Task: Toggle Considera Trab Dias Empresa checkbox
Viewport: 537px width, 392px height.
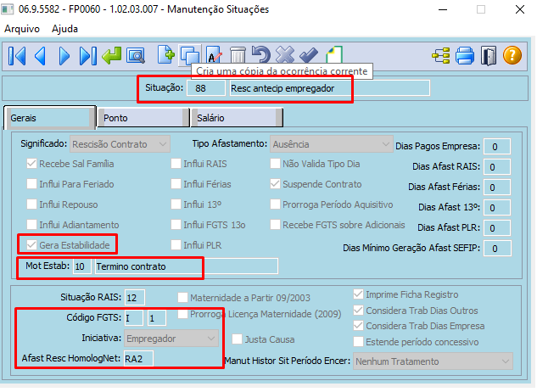Action: coord(358,326)
